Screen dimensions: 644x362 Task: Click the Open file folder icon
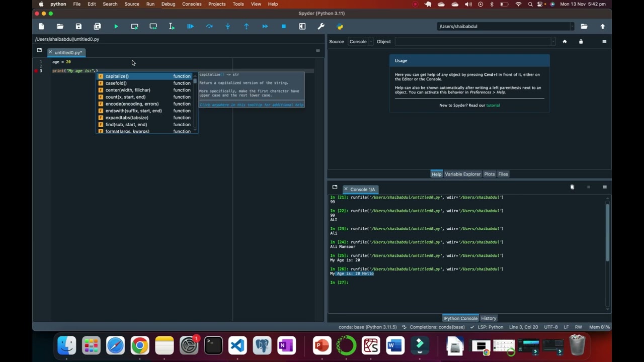click(60, 26)
